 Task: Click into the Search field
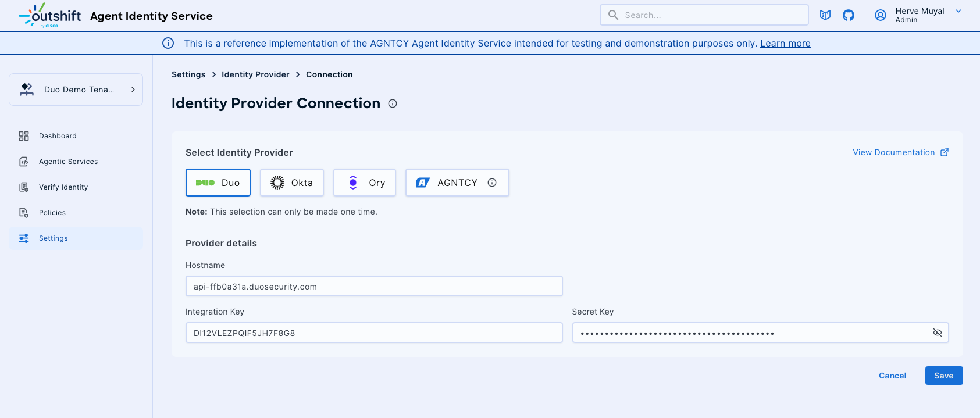[x=704, y=15]
